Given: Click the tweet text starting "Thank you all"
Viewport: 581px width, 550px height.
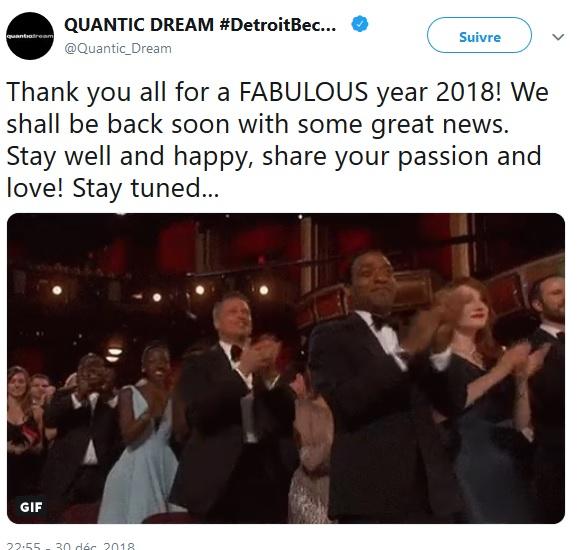Looking at the screenshot, I should point(277,140).
